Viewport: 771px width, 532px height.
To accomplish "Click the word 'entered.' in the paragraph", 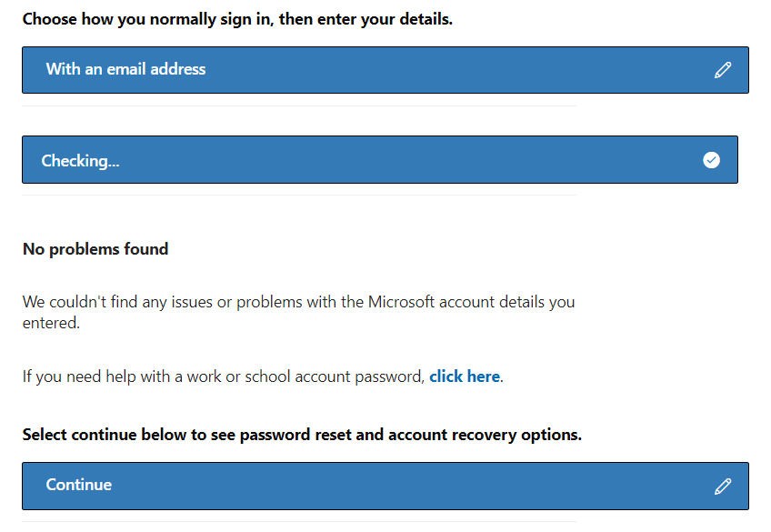I will coord(51,323).
